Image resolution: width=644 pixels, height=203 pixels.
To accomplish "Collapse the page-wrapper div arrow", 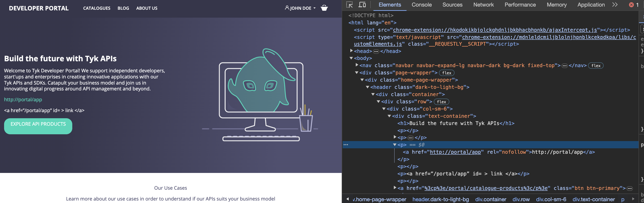I will [x=357, y=73].
